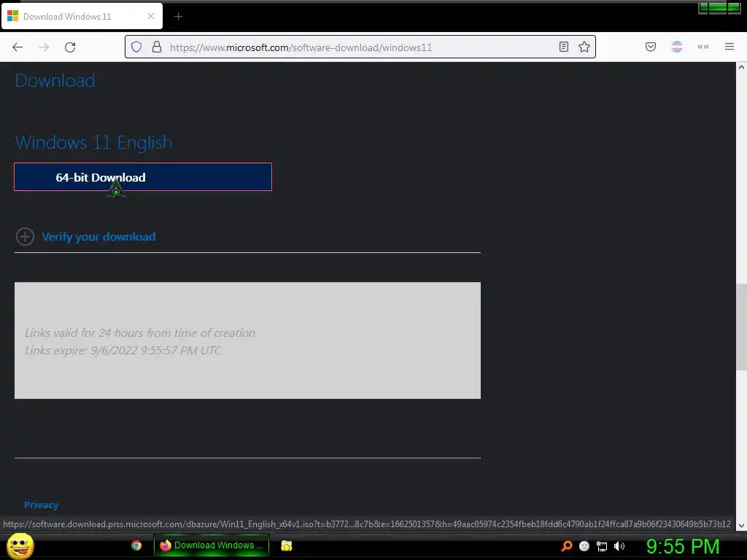Open network tray icon
747x560 pixels.
(602, 546)
